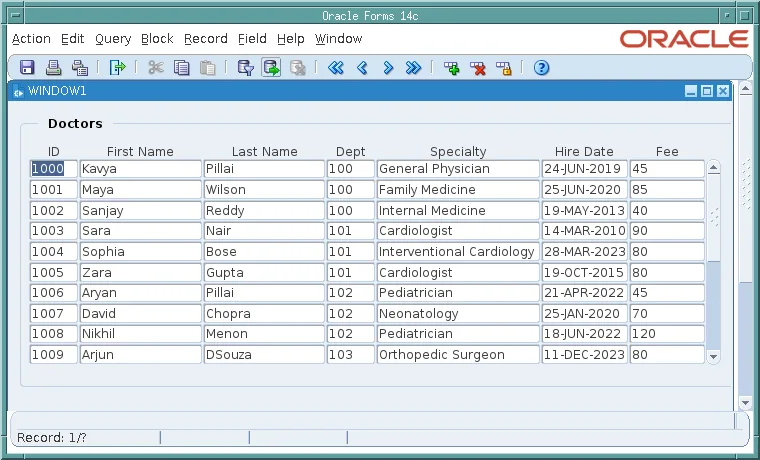Open the Block menu
This screenshot has width=760, height=460.
[x=157, y=39]
